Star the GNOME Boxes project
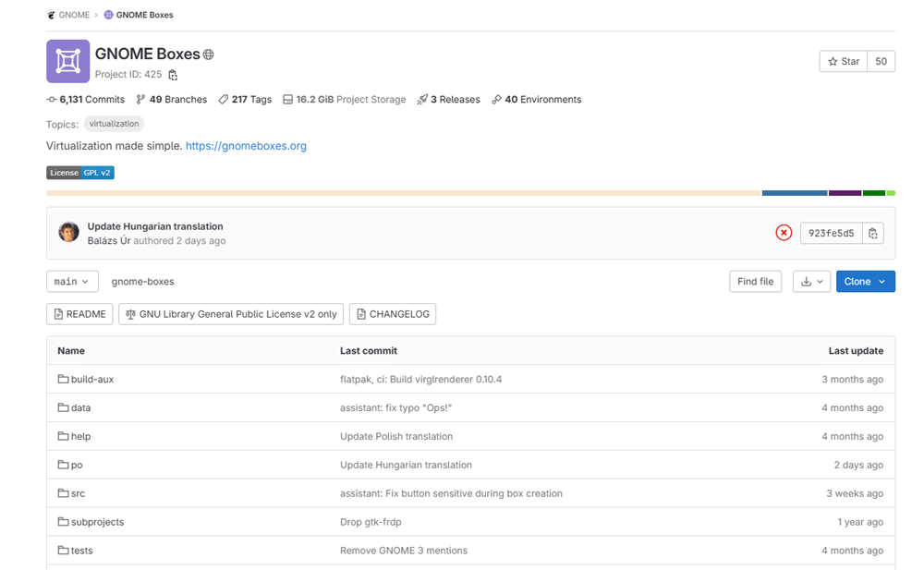Screen dimensions: 924x570 tap(843, 61)
